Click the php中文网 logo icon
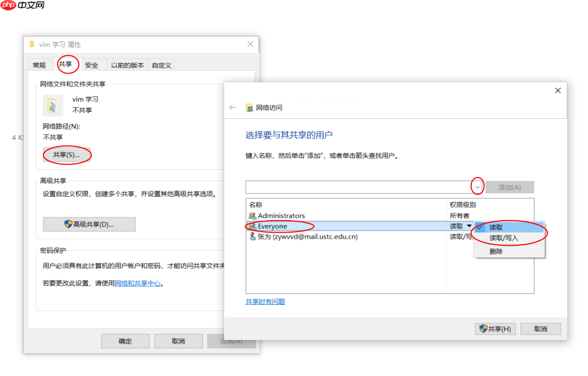588x376 pixels. pyautogui.click(x=7, y=6)
